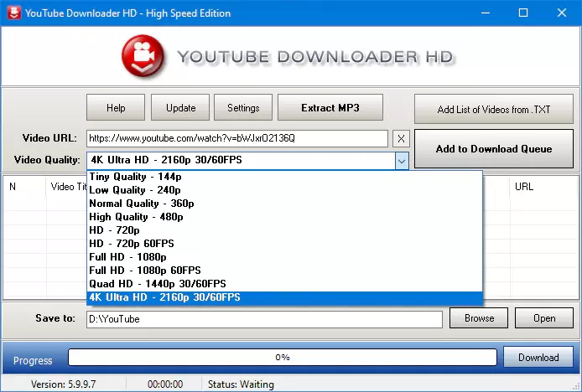Click the download progress bar

coord(282,358)
